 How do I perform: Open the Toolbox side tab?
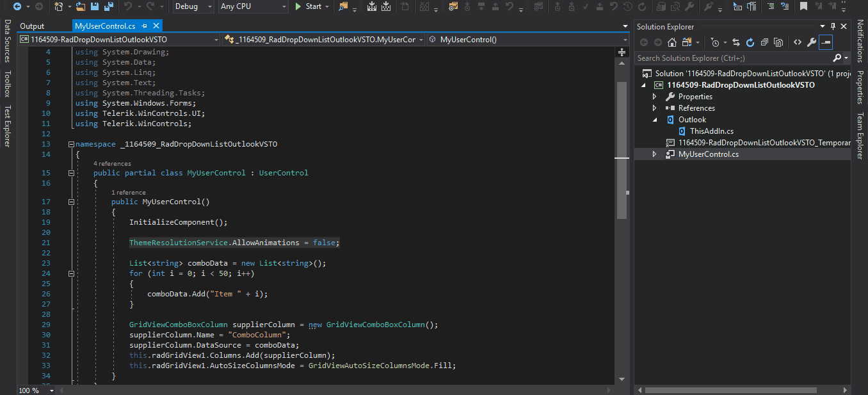(7, 83)
